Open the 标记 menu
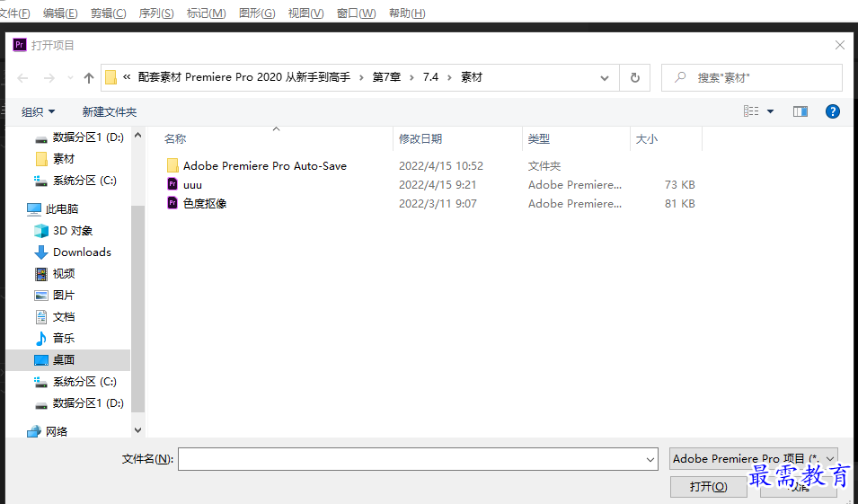Image resolution: width=858 pixels, height=504 pixels. pos(207,13)
